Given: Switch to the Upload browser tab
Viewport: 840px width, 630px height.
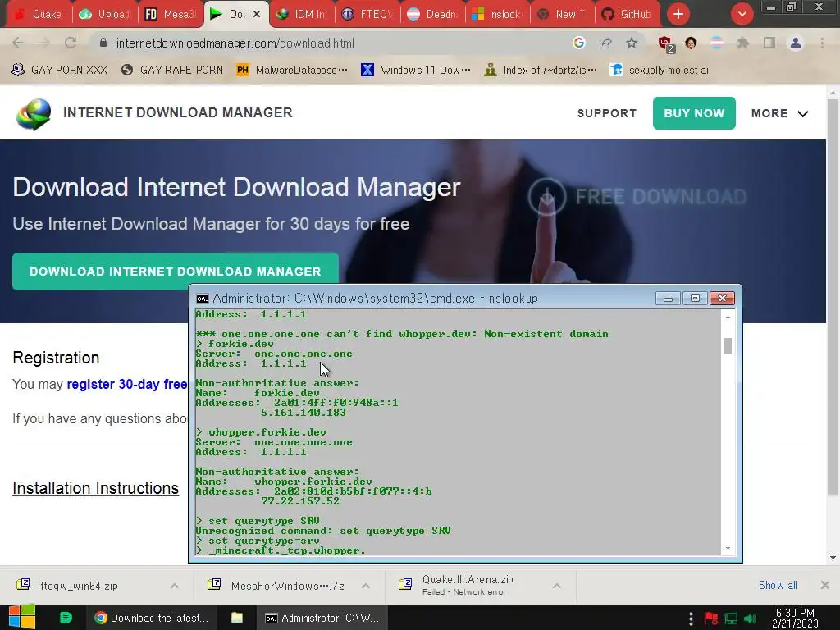Looking at the screenshot, I should tap(105, 15).
